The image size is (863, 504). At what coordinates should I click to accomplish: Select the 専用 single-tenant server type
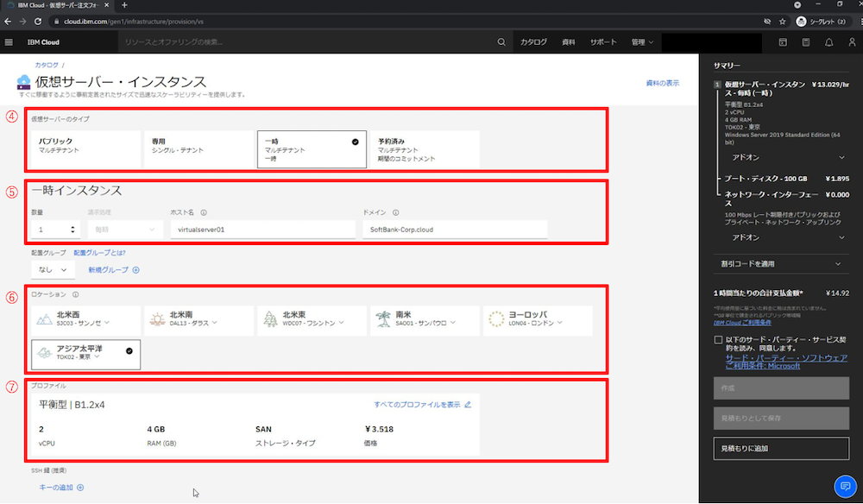tap(198, 148)
